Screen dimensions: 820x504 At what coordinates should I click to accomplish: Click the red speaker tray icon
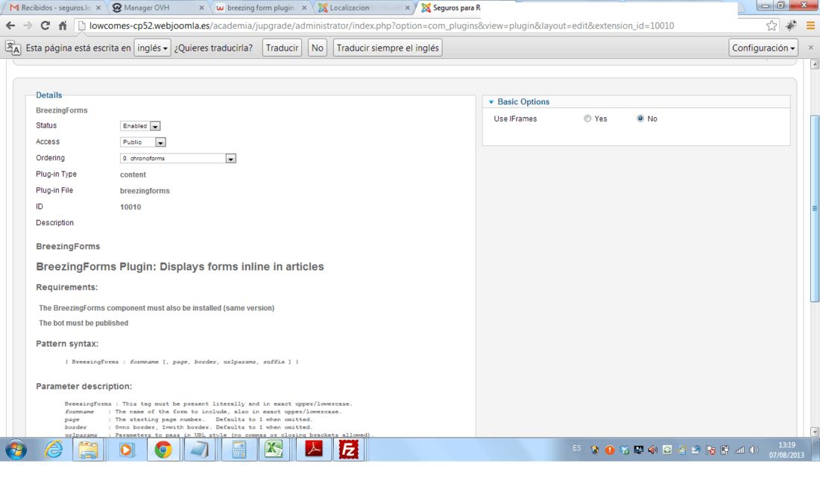[653, 450]
